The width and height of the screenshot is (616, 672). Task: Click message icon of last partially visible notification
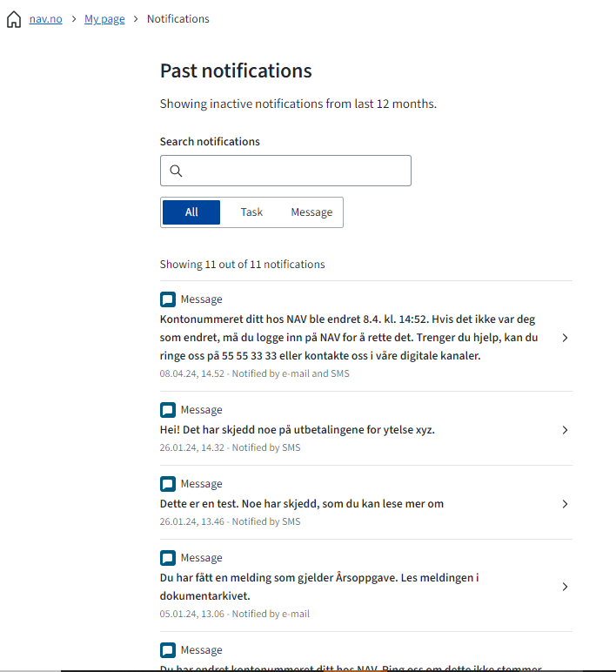pos(168,650)
